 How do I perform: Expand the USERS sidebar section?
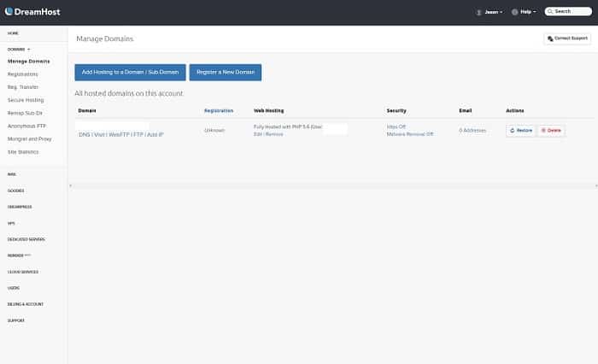14,288
